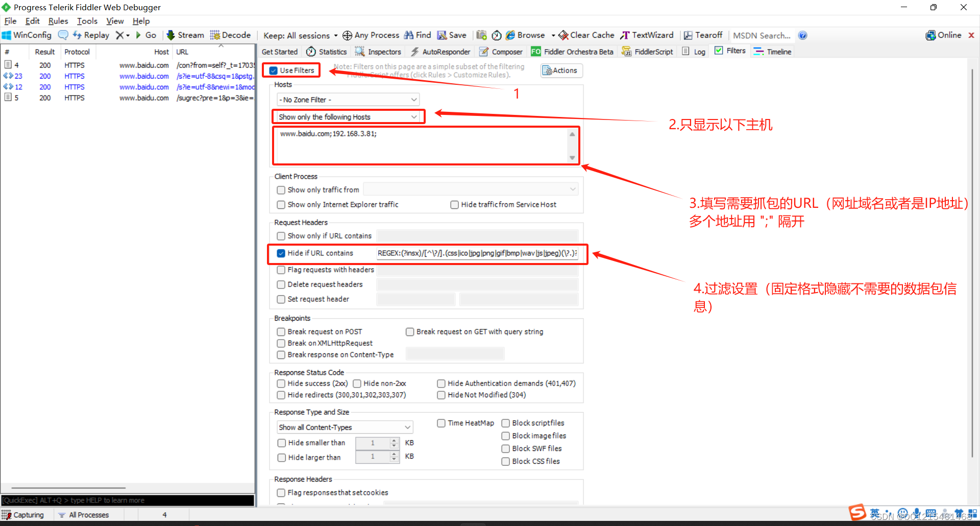Check Flag responses that set cookies
The height and width of the screenshot is (526, 980).
click(x=281, y=493)
